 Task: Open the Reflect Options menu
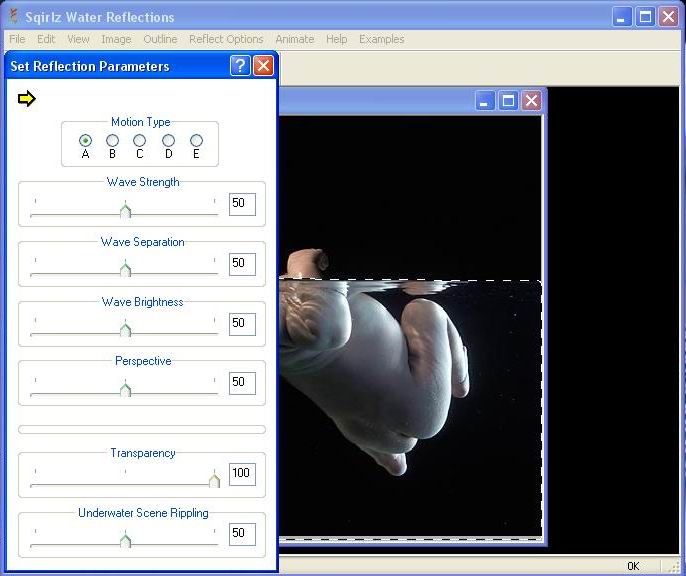pos(226,39)
